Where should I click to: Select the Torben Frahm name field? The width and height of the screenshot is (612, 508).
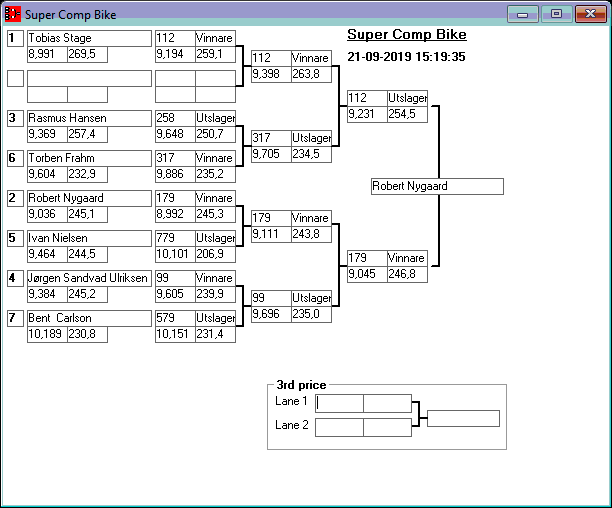point(89,158)
